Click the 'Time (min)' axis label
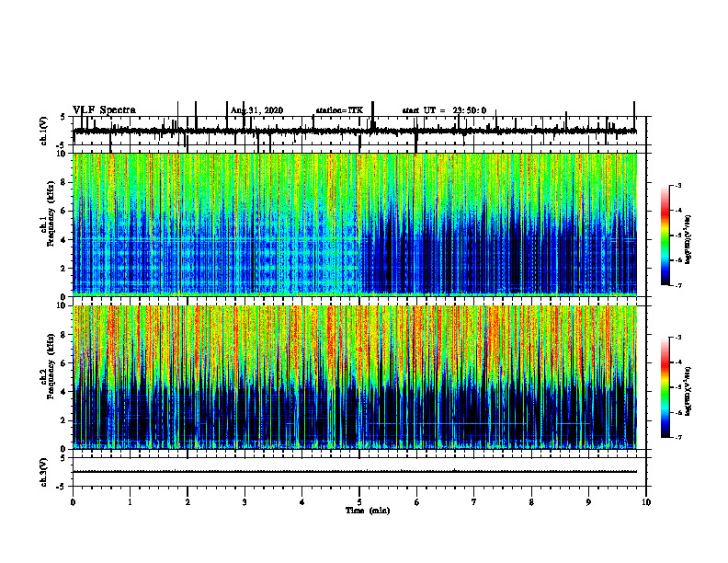This screenshot has width=728, height=563. tap(368, 511)
